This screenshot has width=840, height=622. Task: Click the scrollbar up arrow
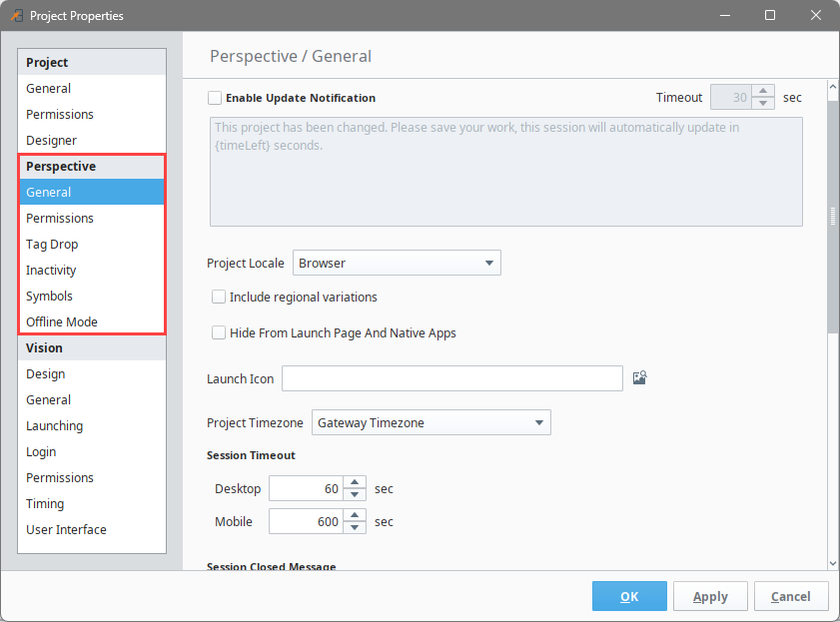(x=832, y=86)
